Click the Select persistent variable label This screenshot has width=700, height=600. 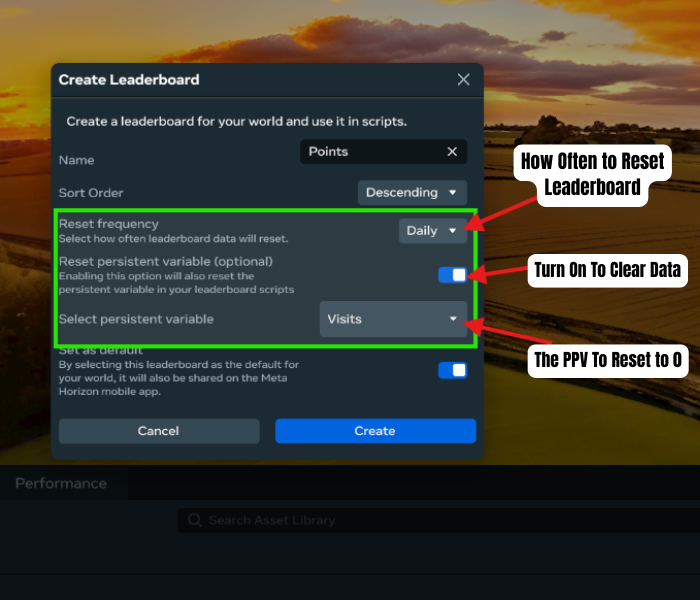135,319
